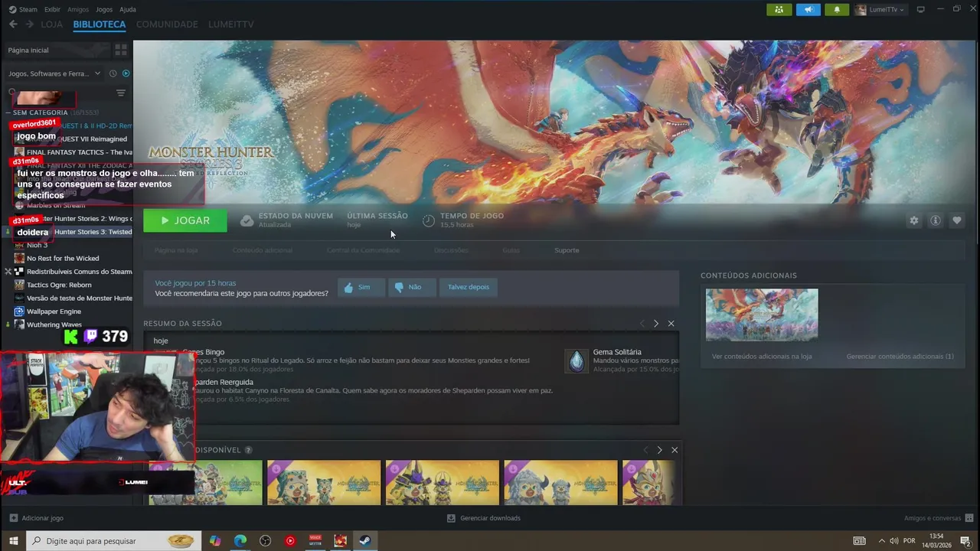Select Nioh 3 in library list
The height and width of the screenshot is (551, 980).
point(37,245)
